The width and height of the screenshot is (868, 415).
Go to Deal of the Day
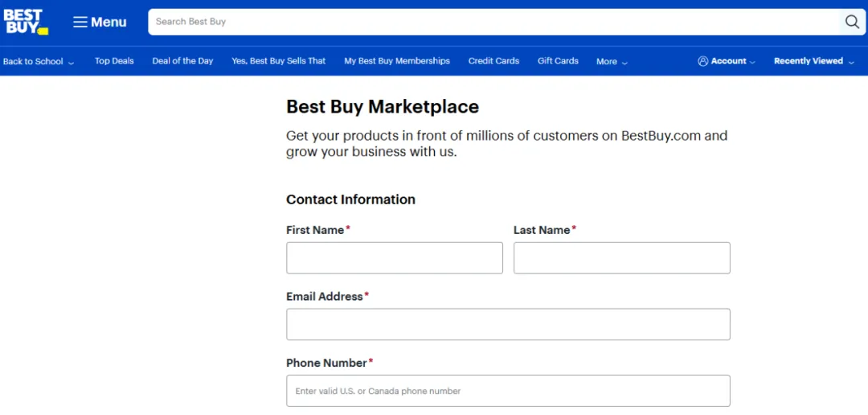[182, 61]
